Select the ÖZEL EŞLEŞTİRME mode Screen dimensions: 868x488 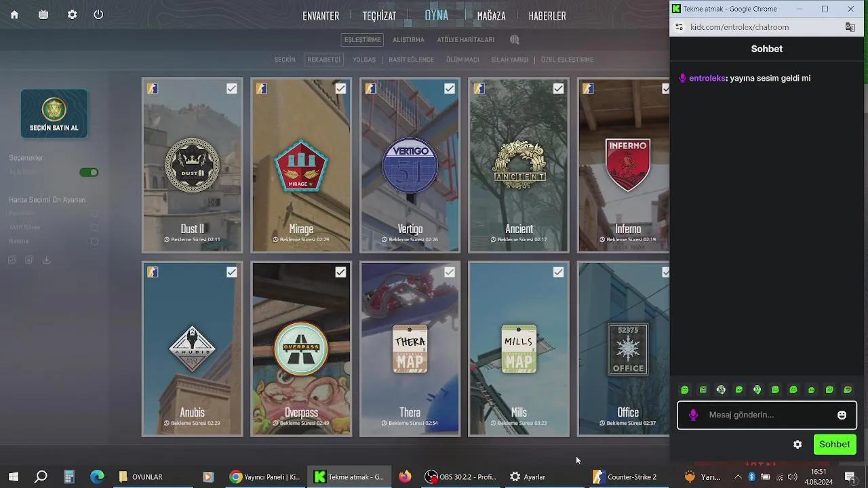(x=567, y=60)
